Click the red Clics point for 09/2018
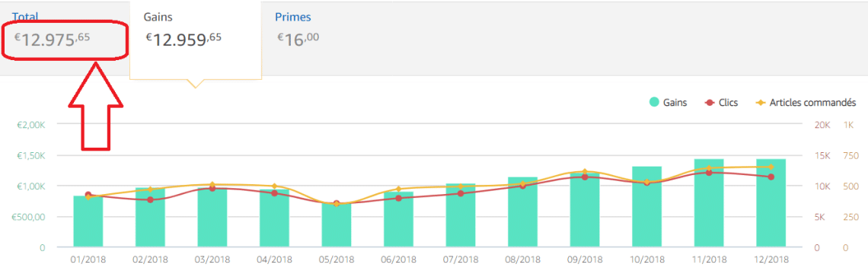The image size is (868, 277). (585, 177)
